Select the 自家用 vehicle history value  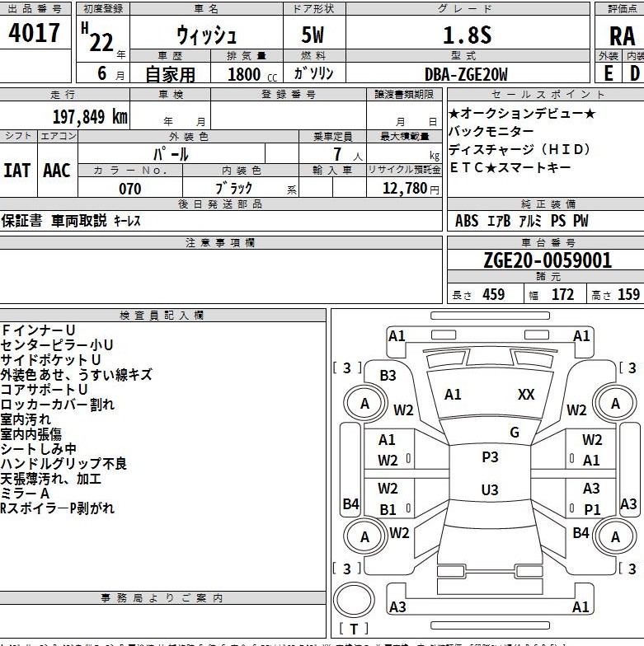click(170, 74)
